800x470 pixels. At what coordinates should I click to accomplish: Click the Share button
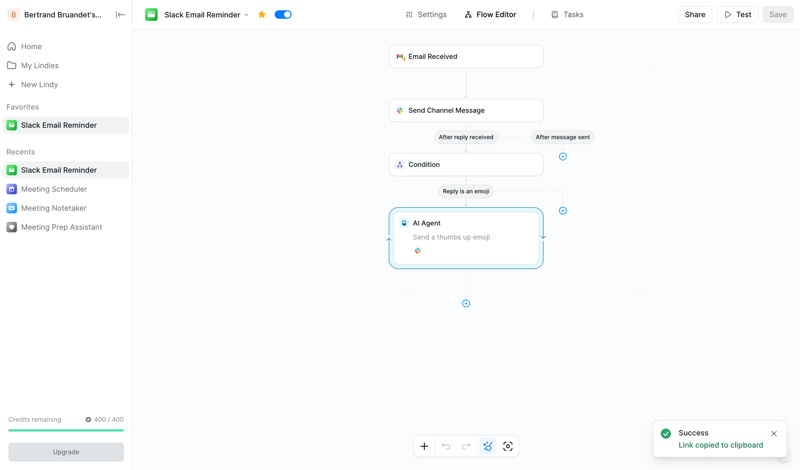point(695,14)
